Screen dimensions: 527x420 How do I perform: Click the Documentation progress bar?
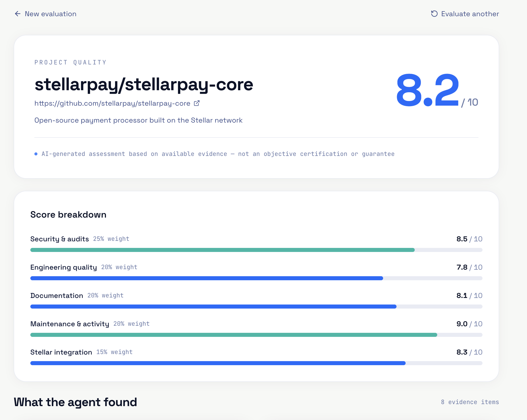tap(256, 307)
